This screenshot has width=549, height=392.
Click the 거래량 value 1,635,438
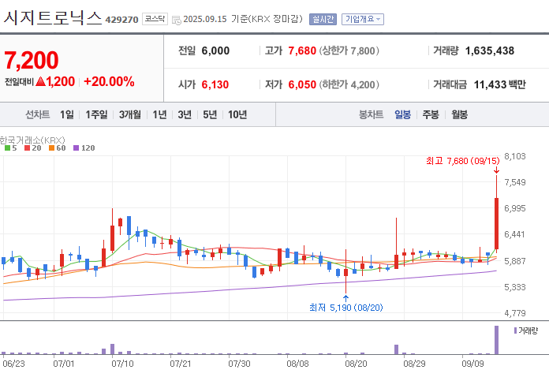pos(490,50)
